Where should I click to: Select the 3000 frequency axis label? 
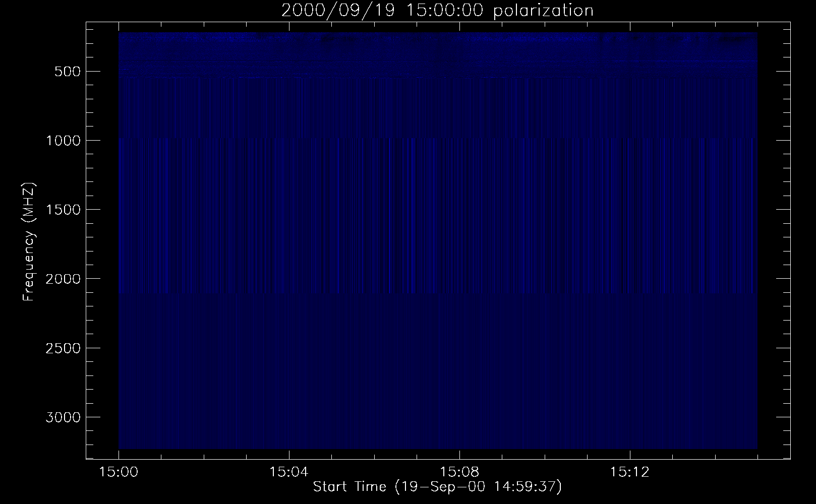click(63, 417)
